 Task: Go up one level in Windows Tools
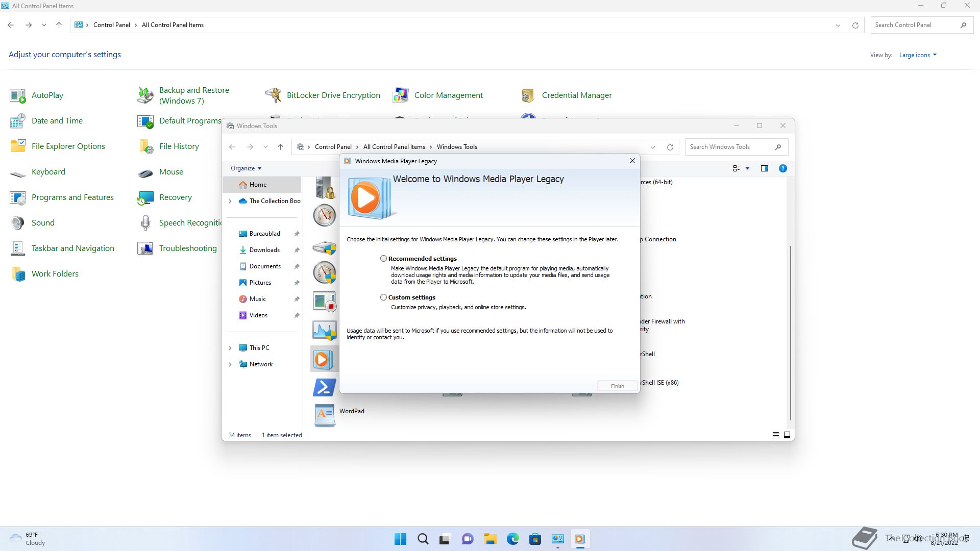[280, 147]
